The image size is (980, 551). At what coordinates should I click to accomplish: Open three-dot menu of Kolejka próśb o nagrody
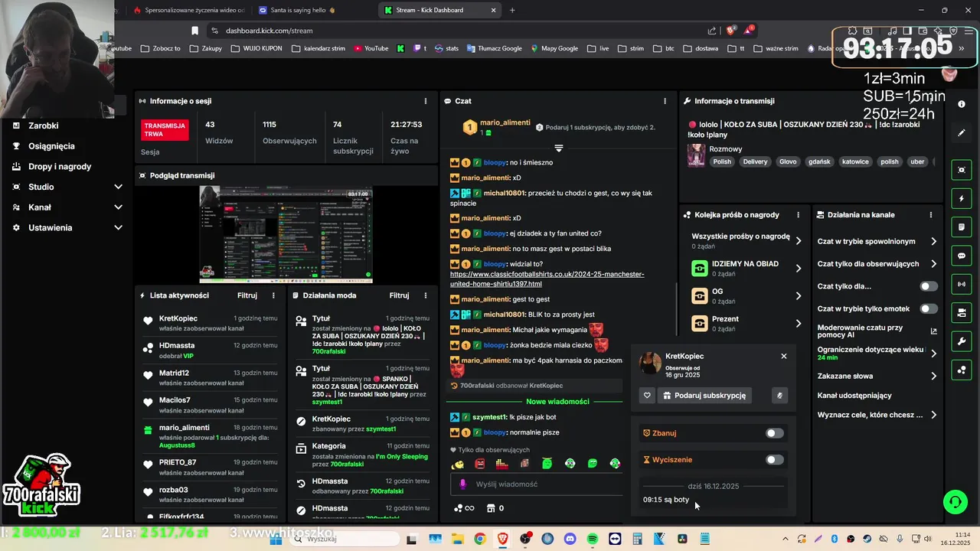798,215
